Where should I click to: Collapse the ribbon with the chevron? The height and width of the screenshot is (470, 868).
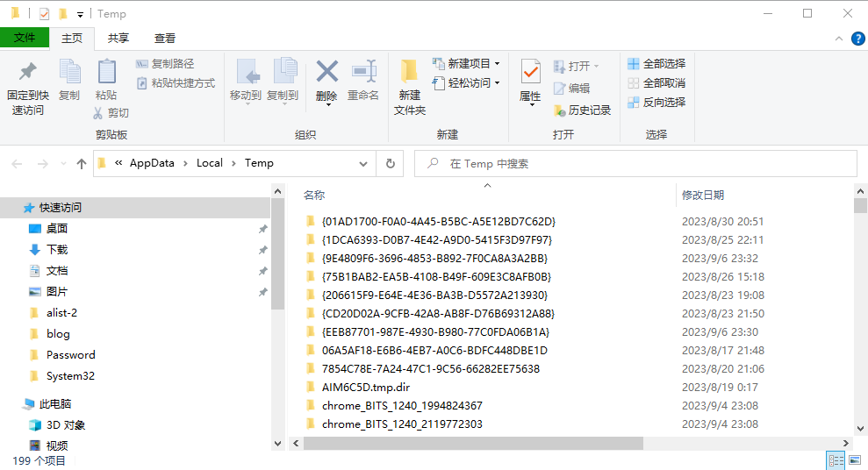pos(839,39)
